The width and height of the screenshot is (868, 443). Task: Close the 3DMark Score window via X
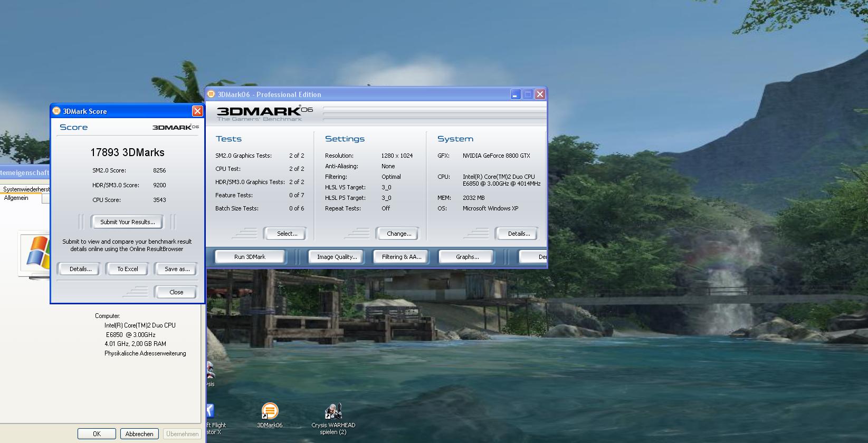pyautogui.click(x=197, y=111)
